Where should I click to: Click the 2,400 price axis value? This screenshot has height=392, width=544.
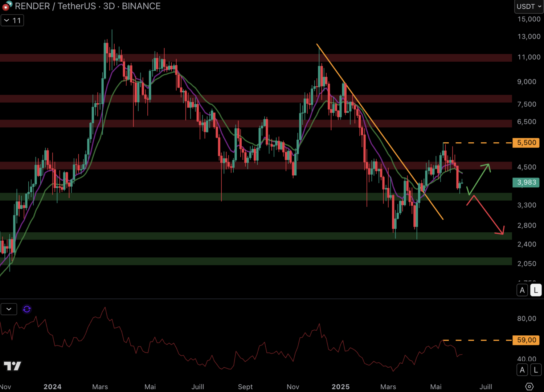(x=527, y=244)
